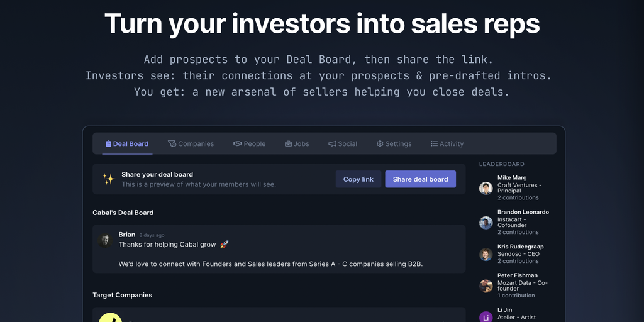Screen dimensions: 644x322
Task: Click "2 contributions" under Mike Marg
Action: coord(518,197)
